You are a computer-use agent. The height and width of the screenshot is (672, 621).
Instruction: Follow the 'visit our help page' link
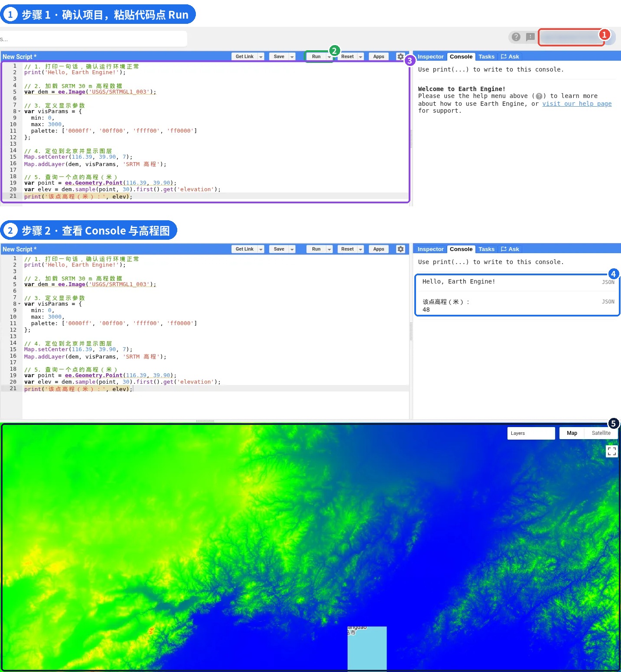click(x=577, y=104)
